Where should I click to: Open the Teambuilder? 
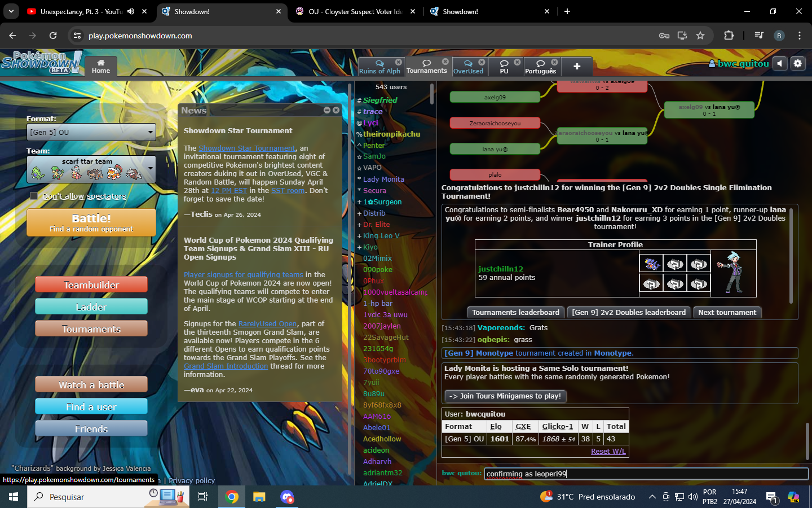(91, 284)
